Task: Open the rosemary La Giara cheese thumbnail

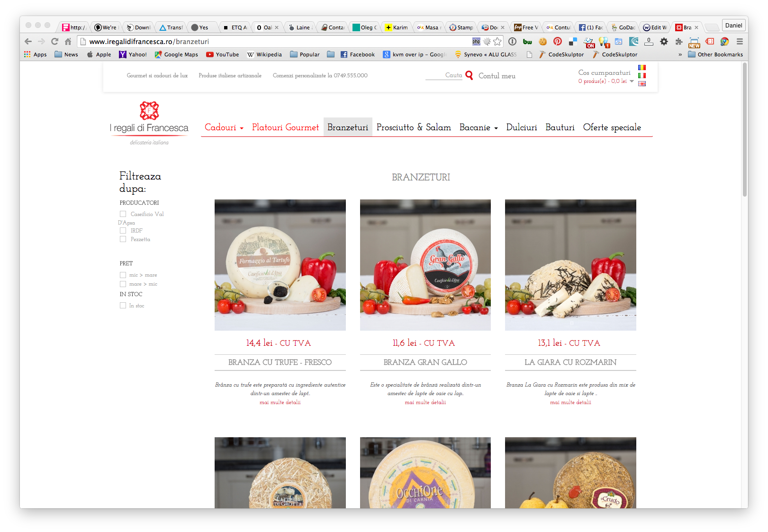Action: 570,265
